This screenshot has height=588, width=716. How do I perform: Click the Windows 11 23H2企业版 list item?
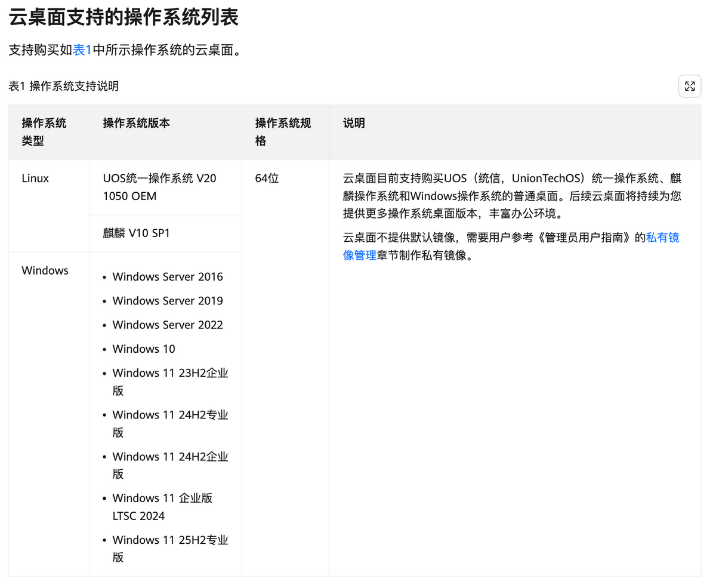click(x=171, y=381)
